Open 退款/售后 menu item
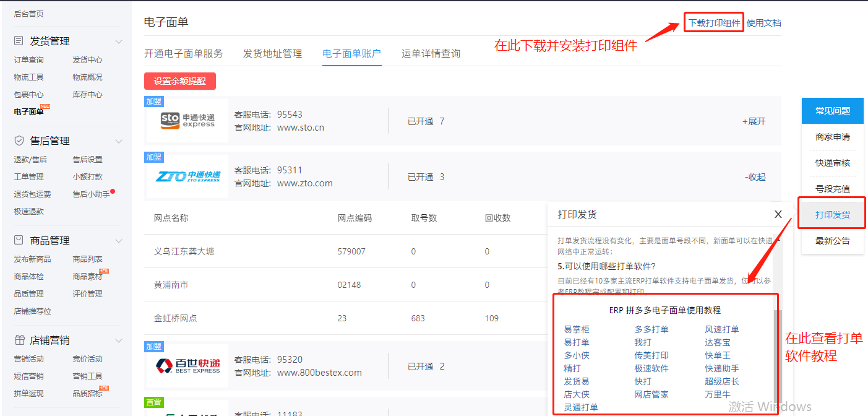Screen dimensions: 868x416 [30, 160]
